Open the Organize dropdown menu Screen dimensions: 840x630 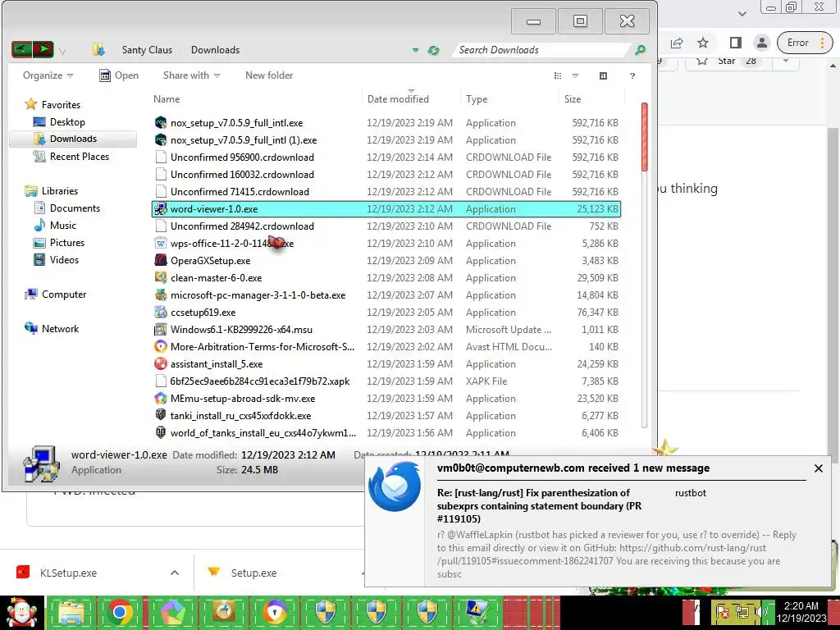point(48,75)
